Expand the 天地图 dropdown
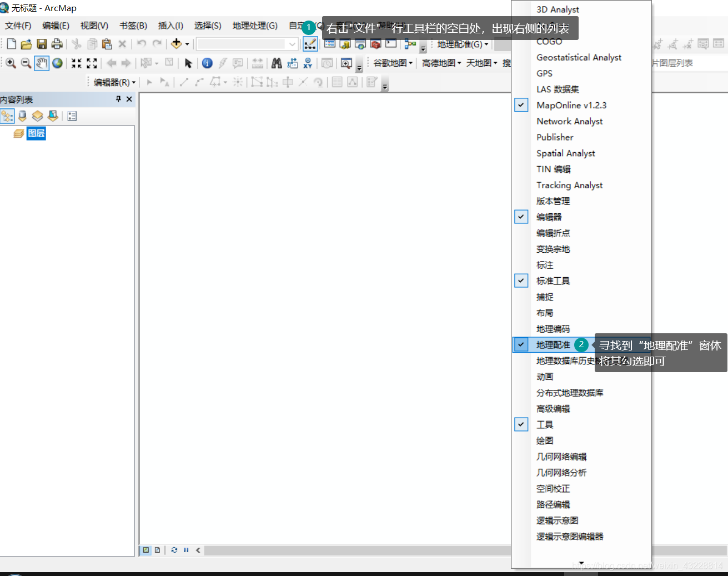The height and width of the screenshot is (576, 728). coord(481,63)
